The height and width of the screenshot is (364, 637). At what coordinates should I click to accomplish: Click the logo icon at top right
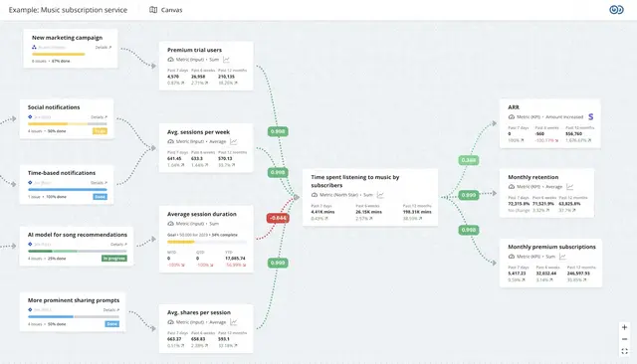[x=616, y=10]
